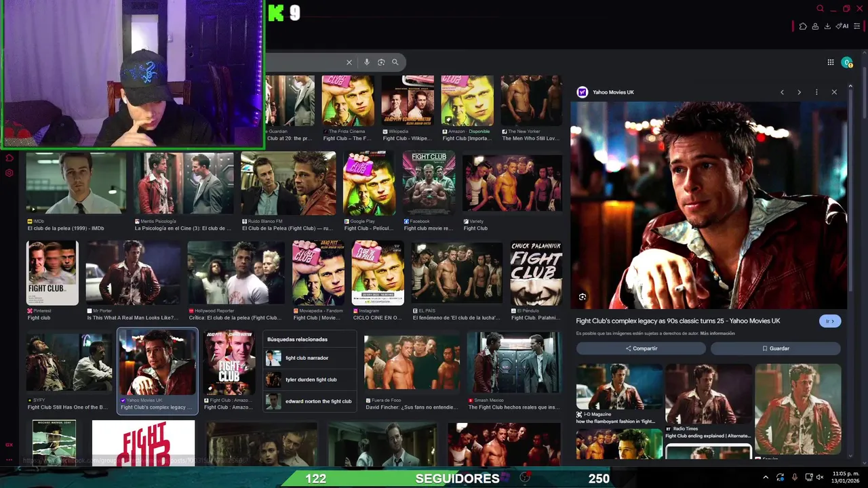Open the Radio Times ending explained image

[709, 394]
